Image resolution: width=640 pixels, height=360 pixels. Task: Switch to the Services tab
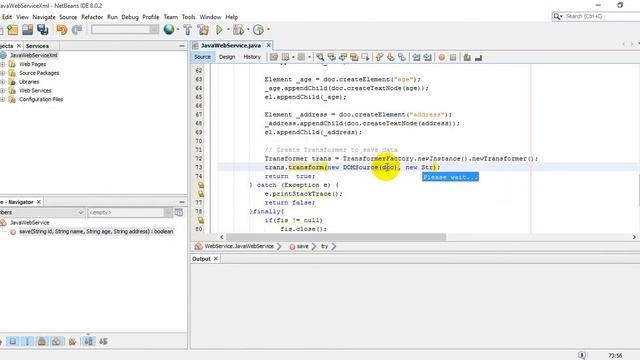[x=37, y=46]
